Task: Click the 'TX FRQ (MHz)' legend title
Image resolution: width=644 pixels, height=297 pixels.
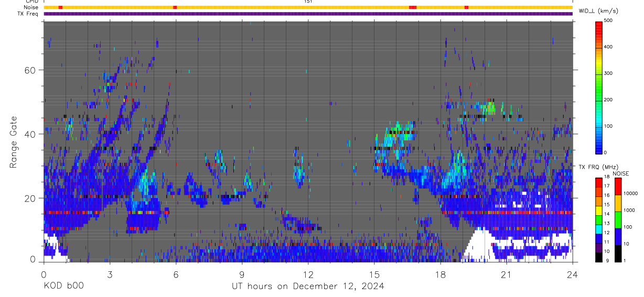Action: point(598,167)
